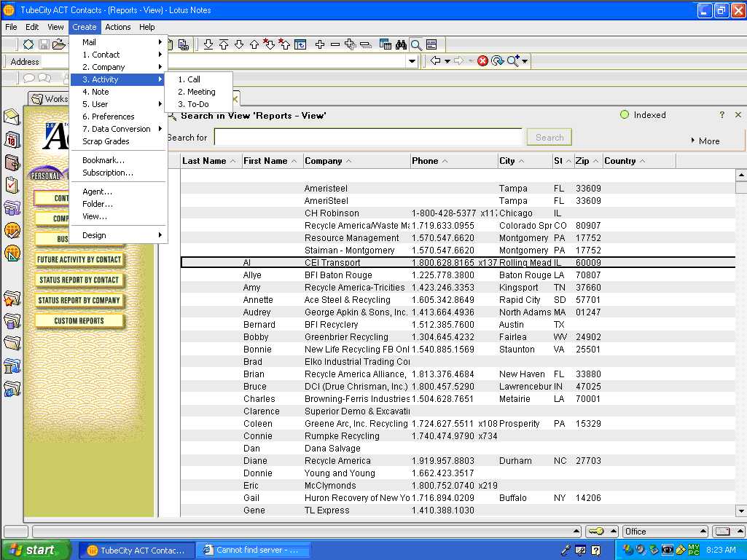The height and width of the screenshot is (560, 747).
Task: Open the Replicator bookmark icon
Action: 12,208
